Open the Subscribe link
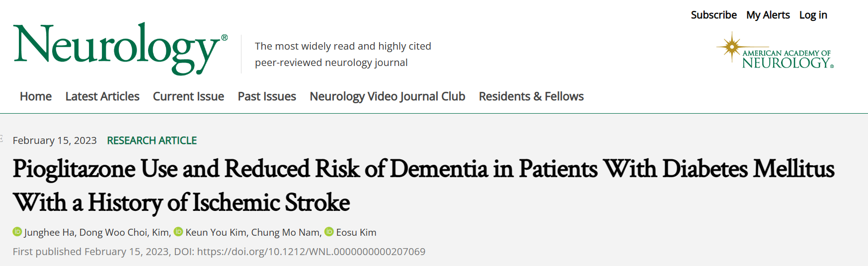 click(x=713, y=15)
